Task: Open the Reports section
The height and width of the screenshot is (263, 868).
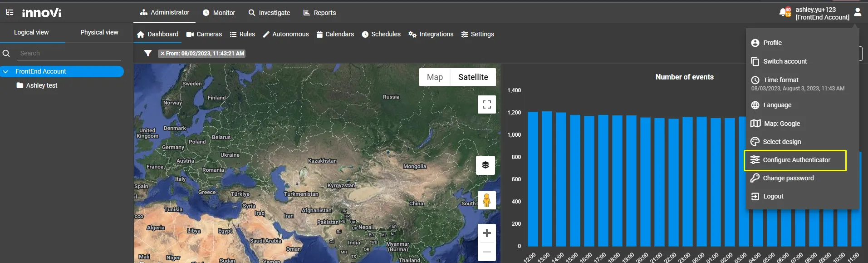Action: [x=319, y=13]
